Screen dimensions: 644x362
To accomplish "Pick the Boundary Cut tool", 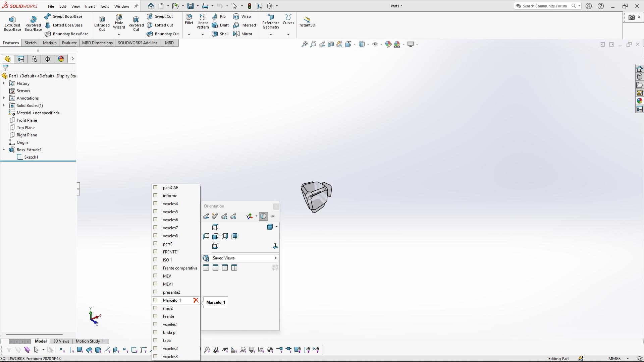I will [163, 34].
